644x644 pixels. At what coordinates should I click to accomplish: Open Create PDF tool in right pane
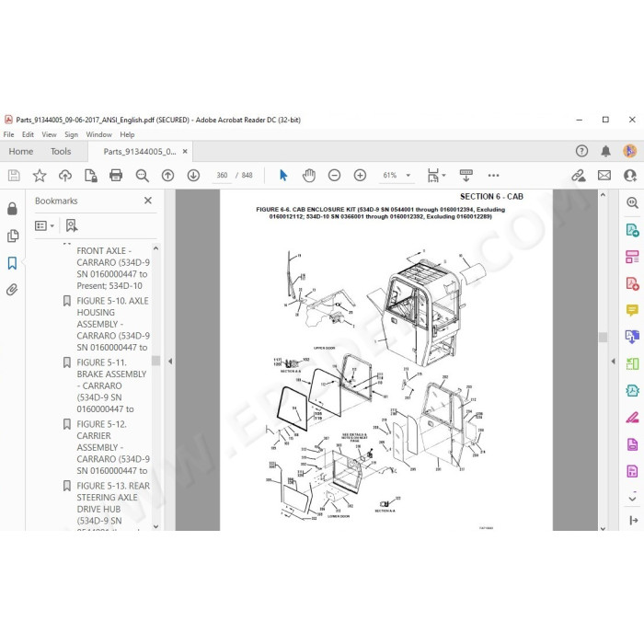(632, 283)
